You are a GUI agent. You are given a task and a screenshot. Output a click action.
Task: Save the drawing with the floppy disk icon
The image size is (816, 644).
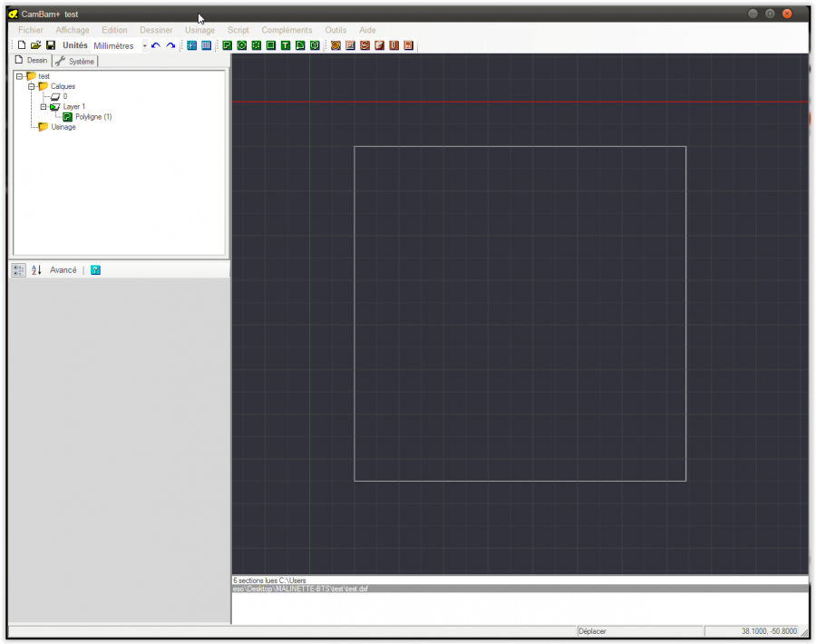(51, 45)
